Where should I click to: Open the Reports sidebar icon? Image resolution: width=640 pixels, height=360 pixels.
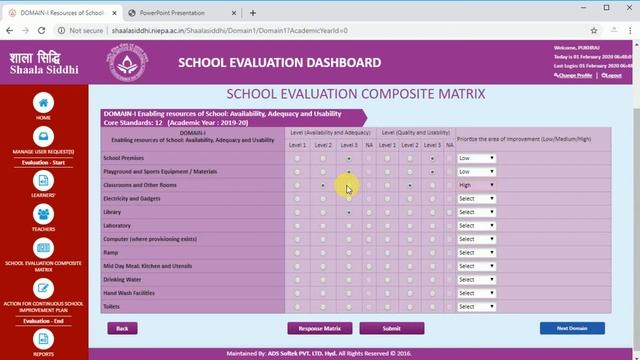pos(43,339)
